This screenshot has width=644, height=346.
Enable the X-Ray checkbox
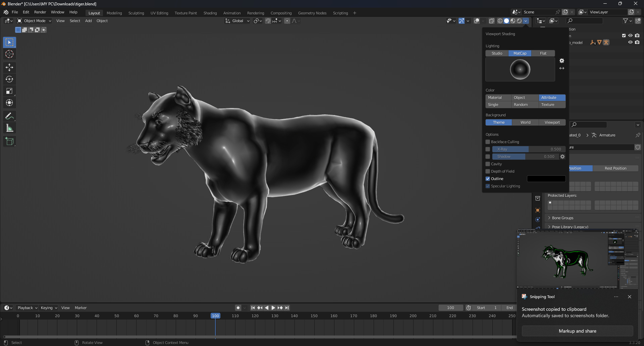coord(488,149)
